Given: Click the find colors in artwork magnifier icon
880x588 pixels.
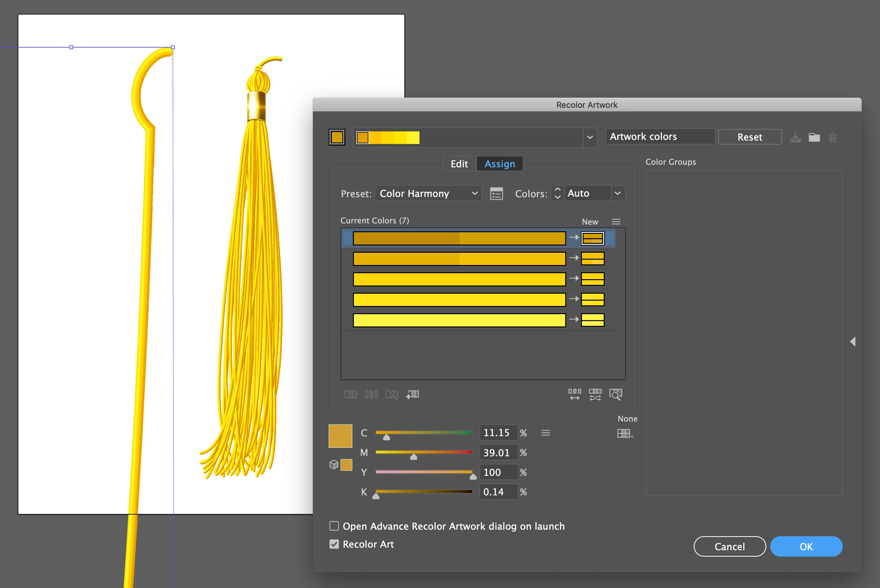Looking at the screenshot, I should [615, 394].
